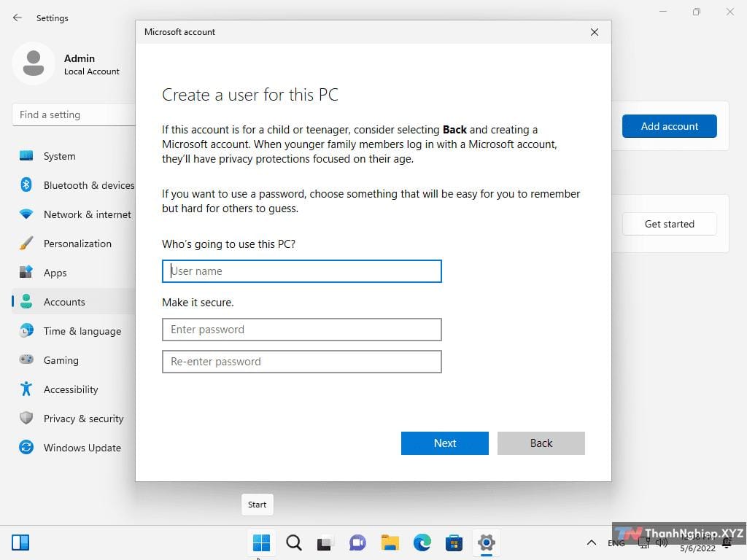Open Chat app on taskbar
The height and width of the screenshot is (560, 747).
[x=357, y=542]
